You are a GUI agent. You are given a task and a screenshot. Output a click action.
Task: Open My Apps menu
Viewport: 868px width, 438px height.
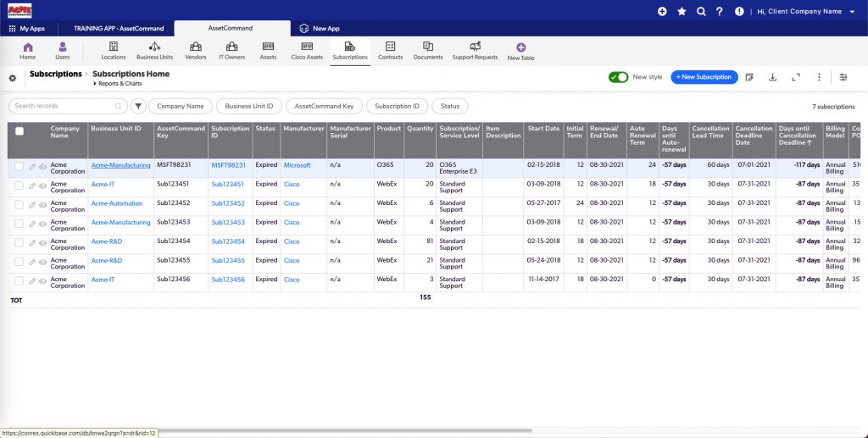click(x=26, y=28)
